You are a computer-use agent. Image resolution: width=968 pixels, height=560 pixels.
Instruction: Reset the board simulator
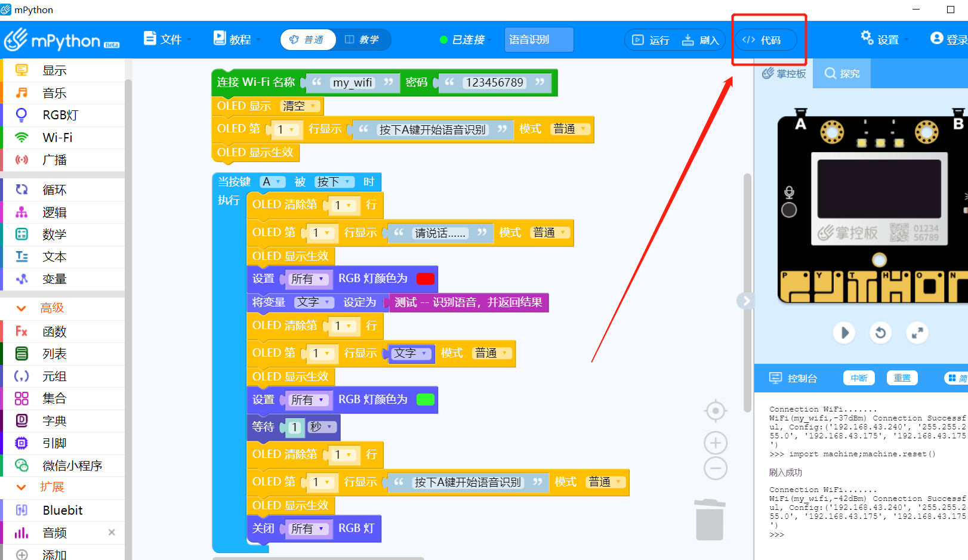pos(881,333)
